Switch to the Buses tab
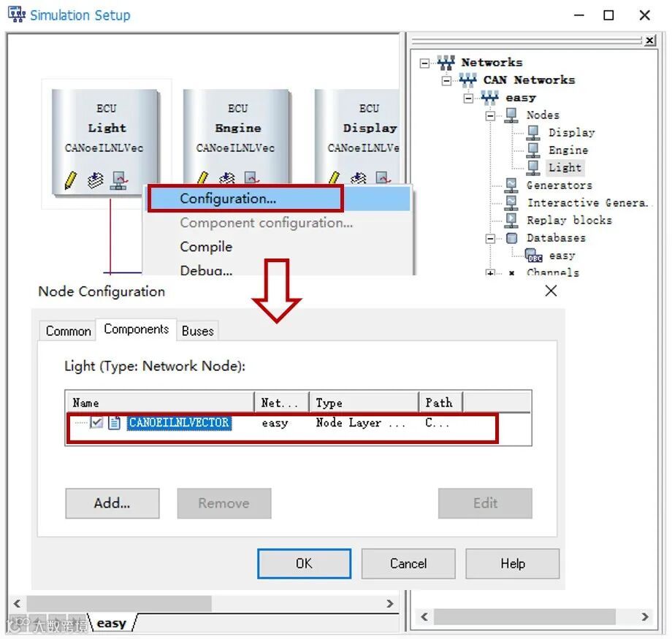 coord(197,332)
